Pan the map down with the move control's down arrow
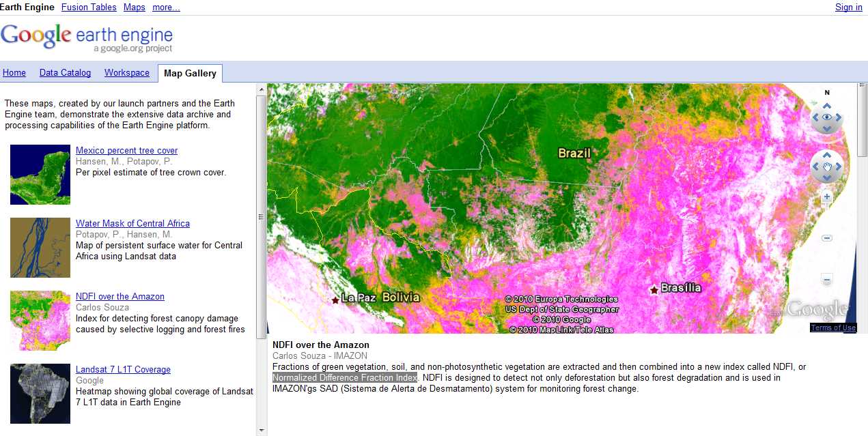The image size is (868, 436). pos(827,179)
